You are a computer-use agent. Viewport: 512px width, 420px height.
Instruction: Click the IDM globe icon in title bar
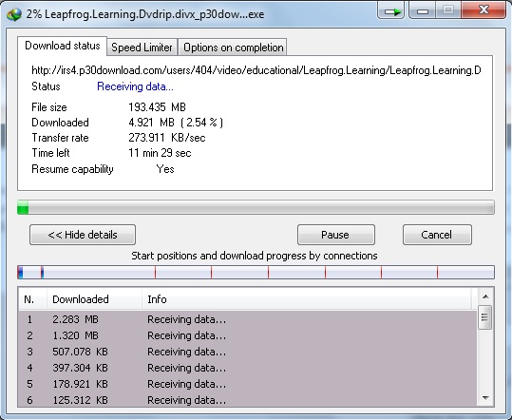14,14
